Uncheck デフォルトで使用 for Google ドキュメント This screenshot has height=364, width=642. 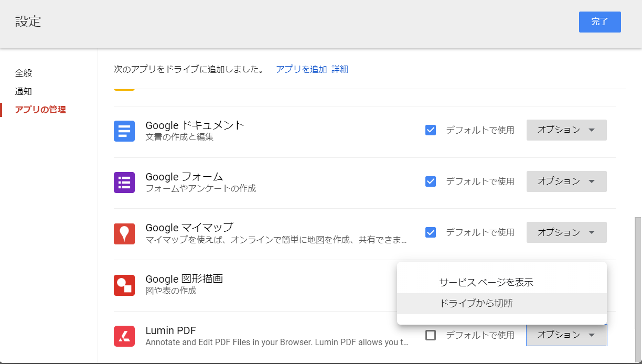[x=431, y=130]
